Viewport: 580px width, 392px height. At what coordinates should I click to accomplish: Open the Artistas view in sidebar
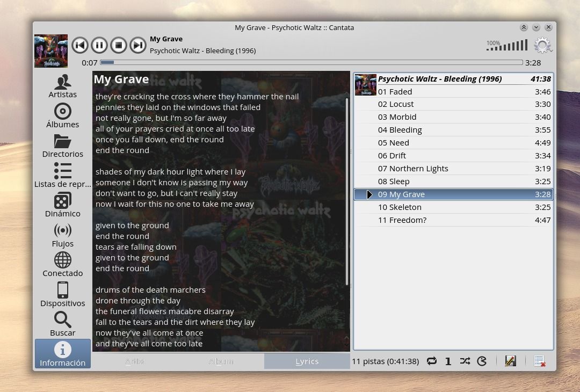[x=63, y=86]
